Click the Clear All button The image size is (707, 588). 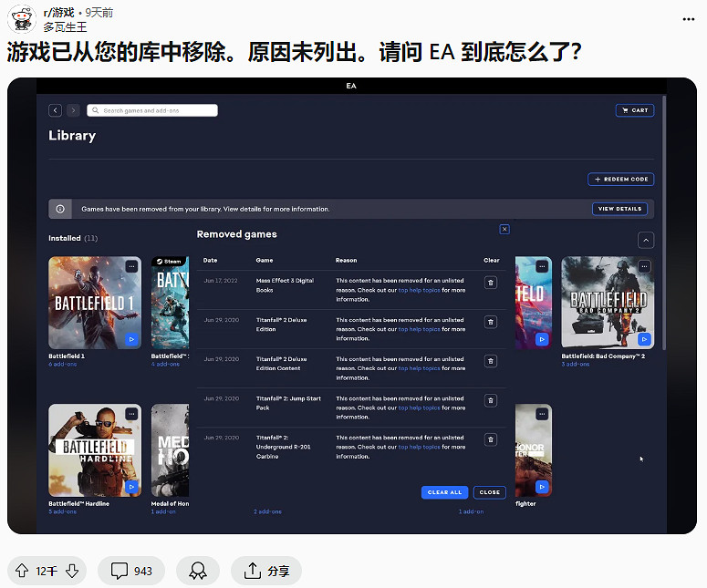click(x=444, y=492)
